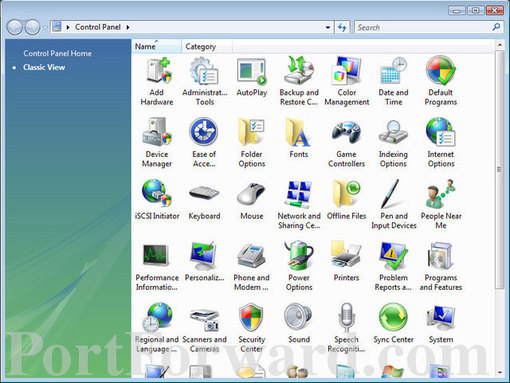Open Game Controllers
This screenshot has height=383, width=510.
click(347, 143)
